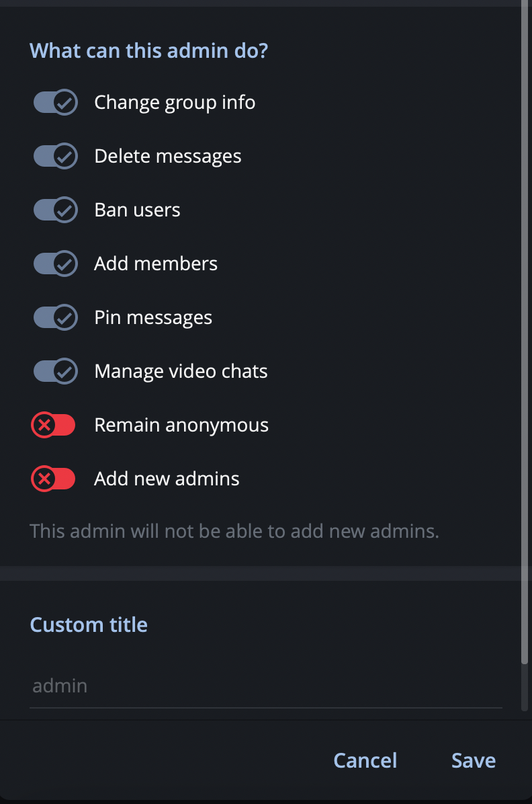The width and height of the screenshot is (532, 804).
Task: Toggle off Manage video chats
Action: [x=55, y=371]
